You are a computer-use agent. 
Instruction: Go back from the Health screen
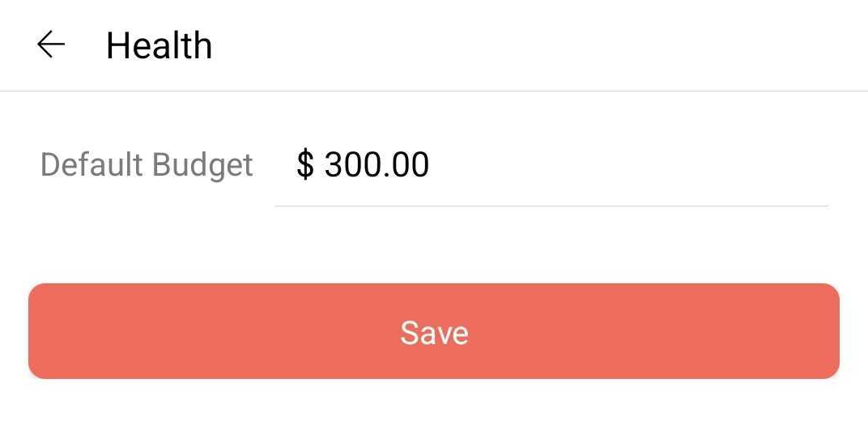tap(50, 45)
